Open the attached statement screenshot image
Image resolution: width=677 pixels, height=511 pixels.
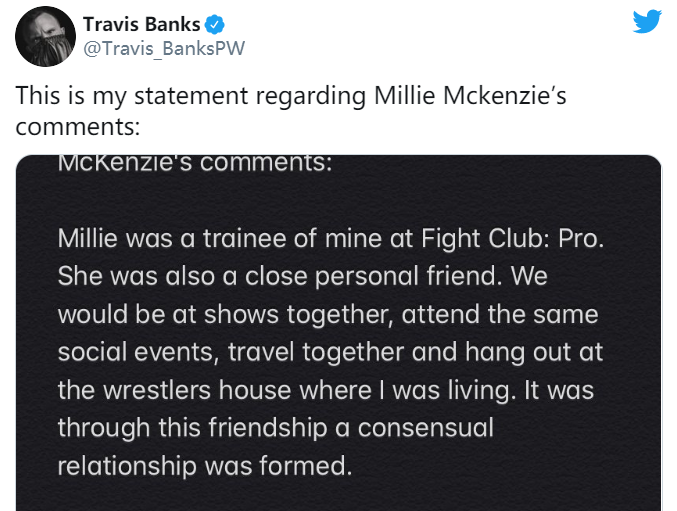pyautogui.click(x=338, y=333)
